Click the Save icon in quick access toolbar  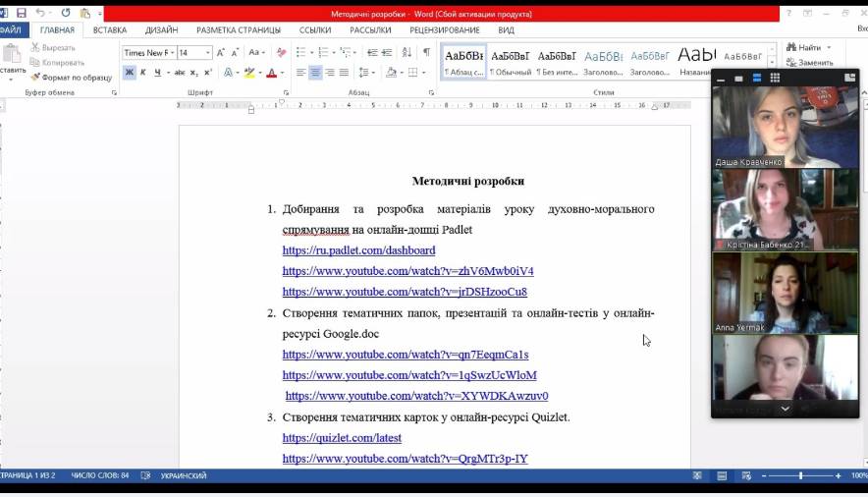[22, 14]
